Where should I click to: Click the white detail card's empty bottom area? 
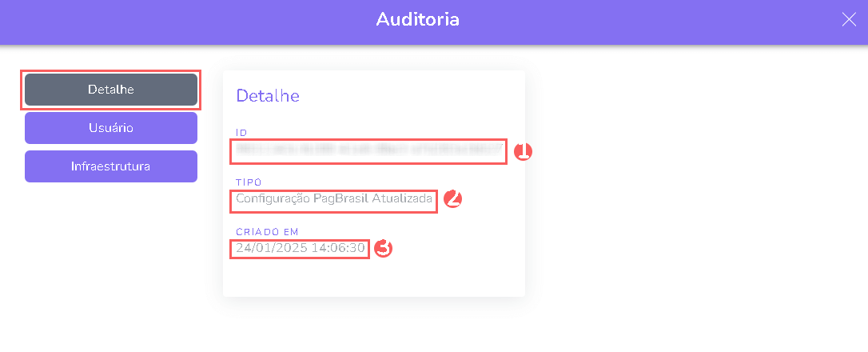(x=373, y=278)
